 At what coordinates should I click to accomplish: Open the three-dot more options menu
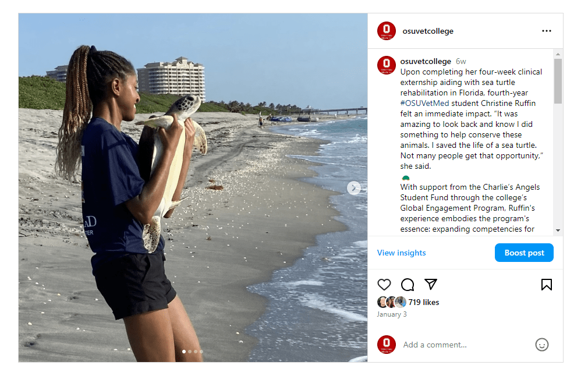[547, 31]
